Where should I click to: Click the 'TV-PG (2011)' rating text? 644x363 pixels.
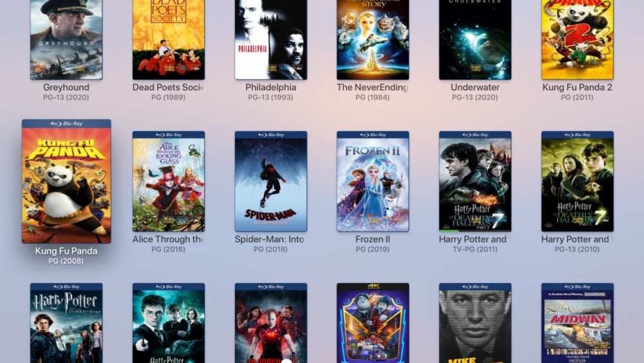(x=475, y=249)
